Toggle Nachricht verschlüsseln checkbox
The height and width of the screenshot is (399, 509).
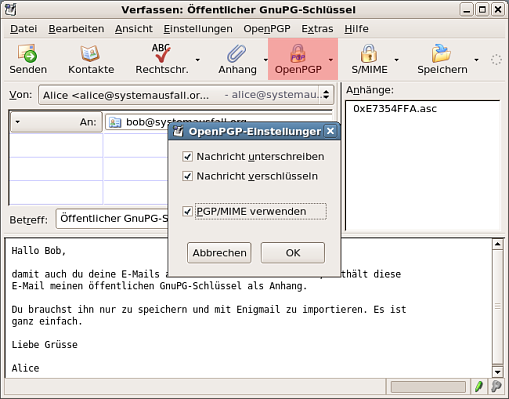(187, 176)
